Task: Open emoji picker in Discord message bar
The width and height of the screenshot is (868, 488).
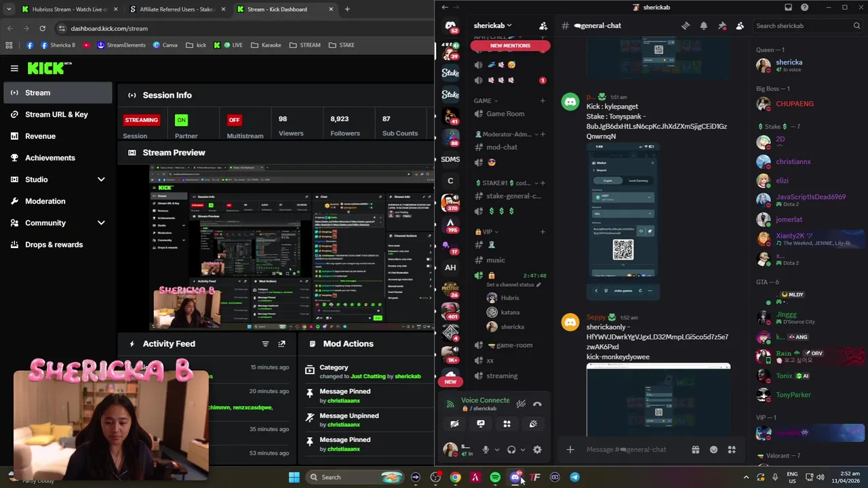Action: pyautogui.click(x=713, y=449)
